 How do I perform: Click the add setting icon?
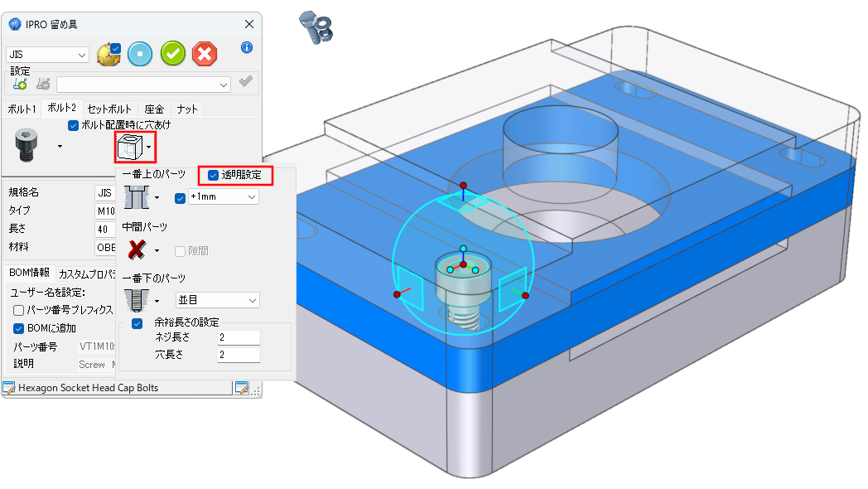[x=20, y=84]
